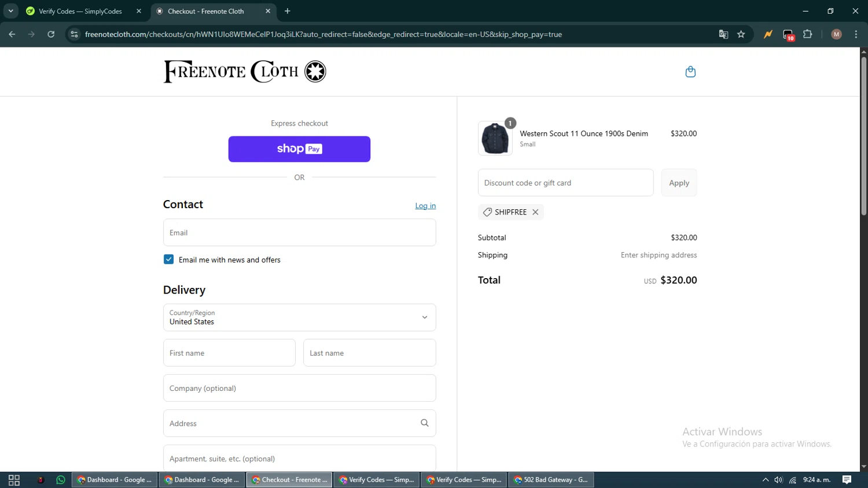Focus the Discount code or gift card field

point(565,183)
